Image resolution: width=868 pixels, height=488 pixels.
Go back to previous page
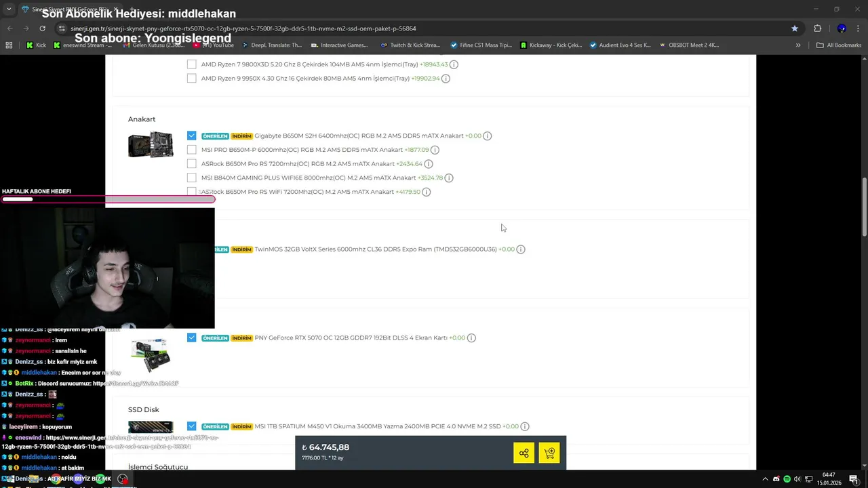click(x=9, y=28)
